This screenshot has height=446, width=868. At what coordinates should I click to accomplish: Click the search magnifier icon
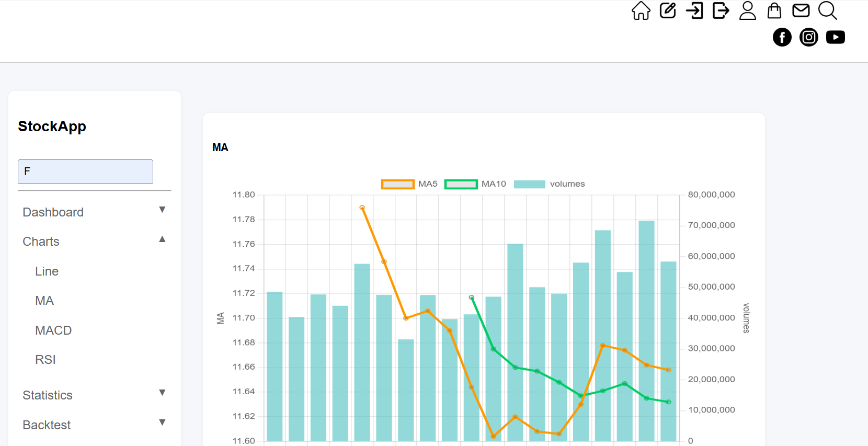[828, 10]
